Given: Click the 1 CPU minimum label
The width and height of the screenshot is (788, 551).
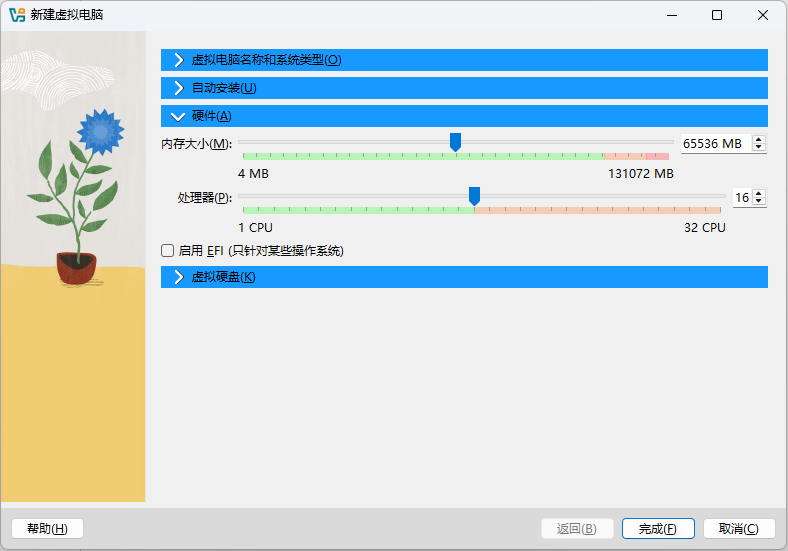Looking at the screenshot, I should tap(255, 228).
